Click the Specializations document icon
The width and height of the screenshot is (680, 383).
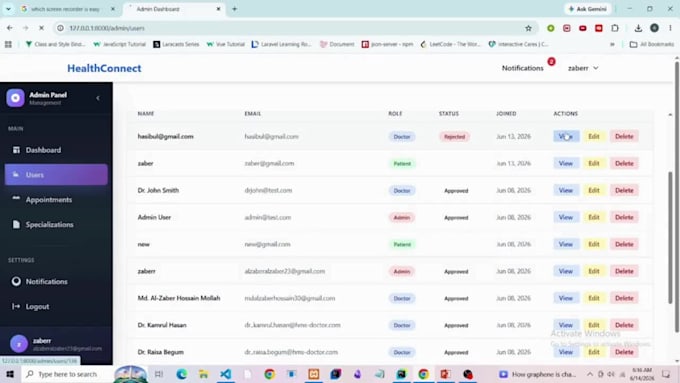click(16, 224)
